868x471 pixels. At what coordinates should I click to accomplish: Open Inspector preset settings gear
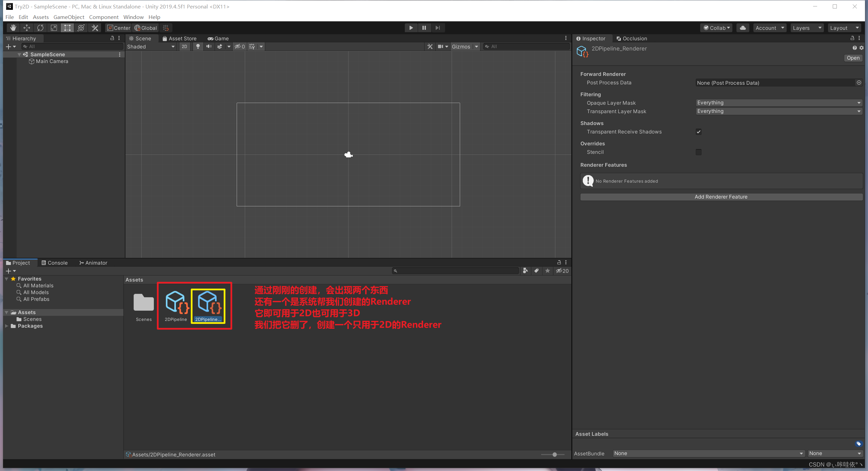pos(862,48)
